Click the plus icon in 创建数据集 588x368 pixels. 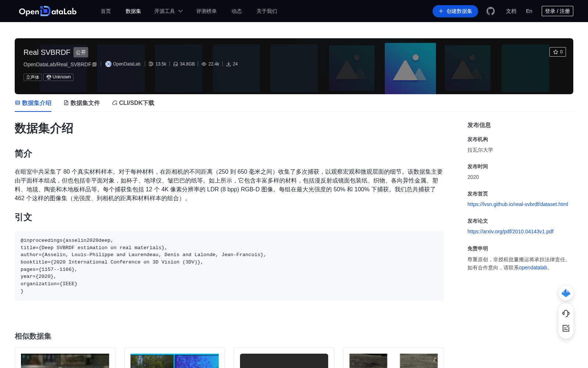[441, 11]
